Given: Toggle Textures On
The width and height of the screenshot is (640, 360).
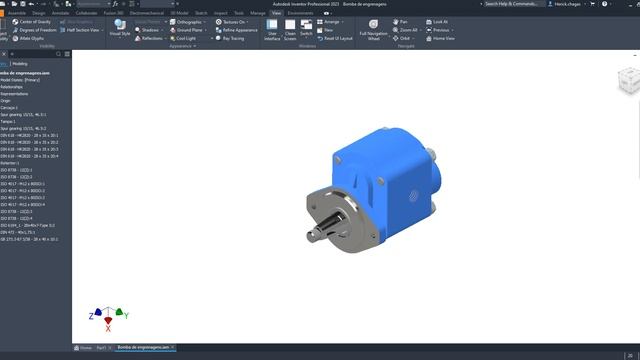Looking at the screenshot, I should tap(230, 22).
